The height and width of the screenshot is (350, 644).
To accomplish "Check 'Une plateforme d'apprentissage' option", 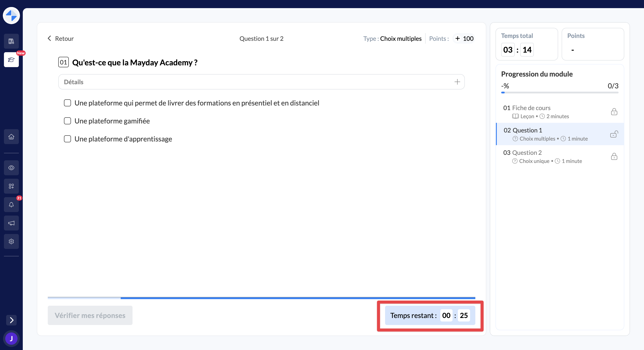I will [x=67, y=139].
